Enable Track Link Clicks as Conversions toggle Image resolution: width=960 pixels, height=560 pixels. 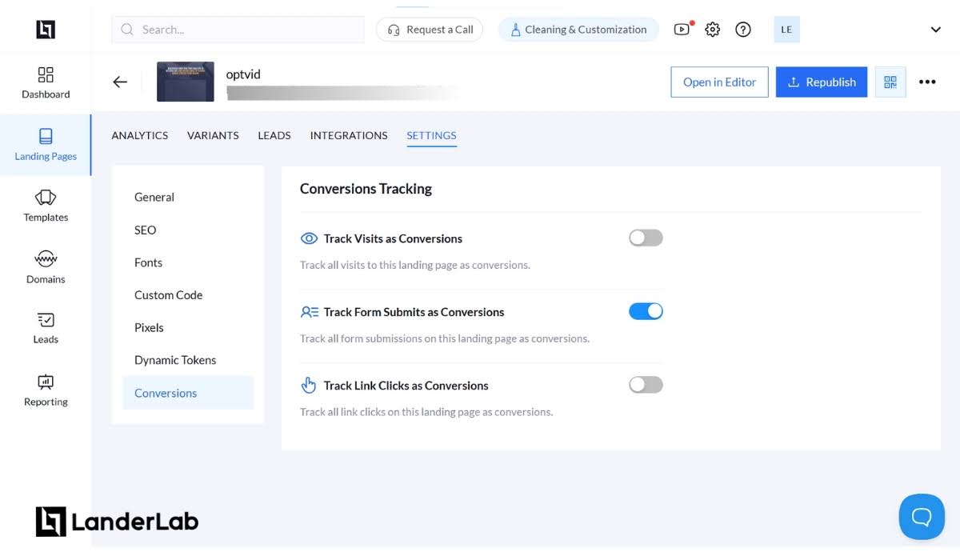(x=646, y=385)
